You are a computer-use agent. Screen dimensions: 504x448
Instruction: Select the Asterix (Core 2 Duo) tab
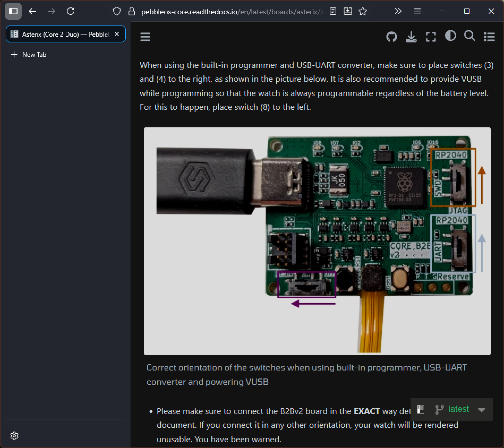point(66,34)
